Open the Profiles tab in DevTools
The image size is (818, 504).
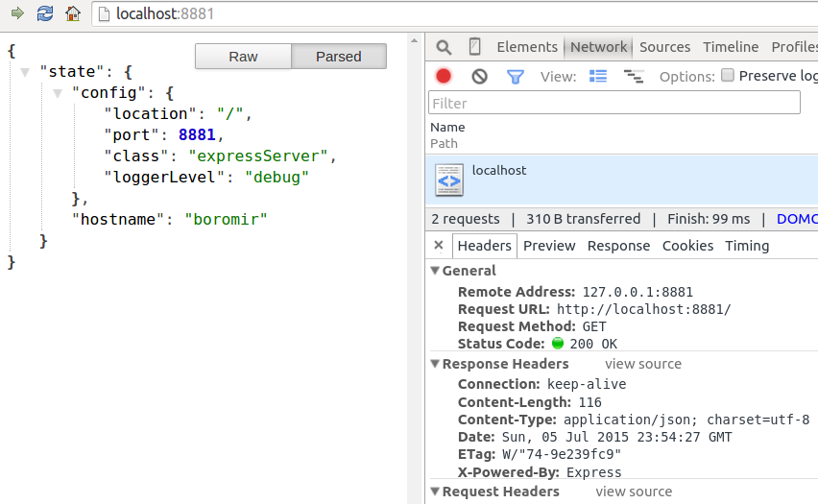click(794, 47)
